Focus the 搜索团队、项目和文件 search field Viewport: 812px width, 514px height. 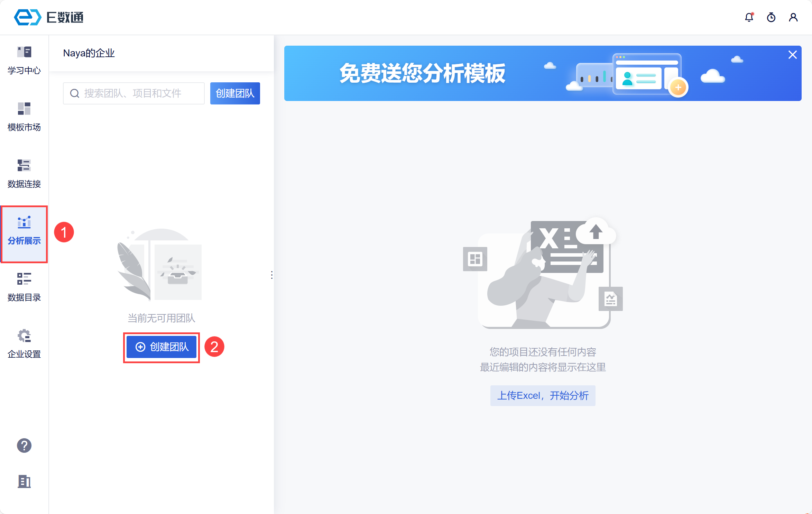(138, 93)
